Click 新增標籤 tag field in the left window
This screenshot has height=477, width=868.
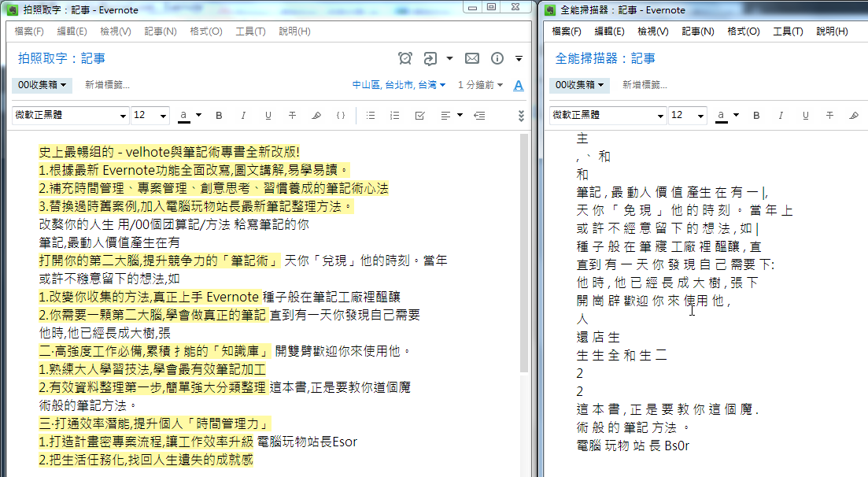(x=107, y=85)
